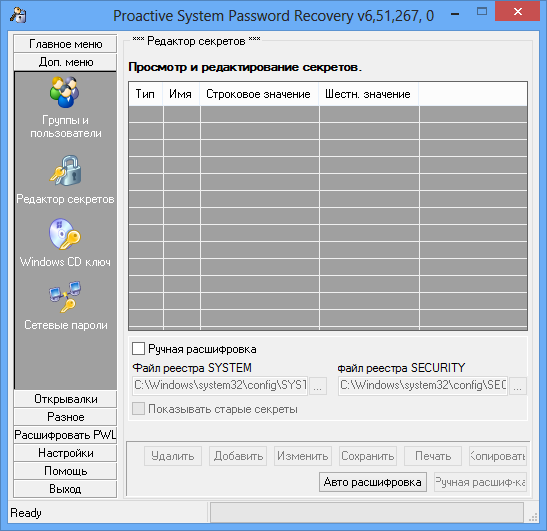The height and width of the screenshot is (531, 547).
Task: Browse for the SYSTEM registry file
Action: [x=318, y=386]
